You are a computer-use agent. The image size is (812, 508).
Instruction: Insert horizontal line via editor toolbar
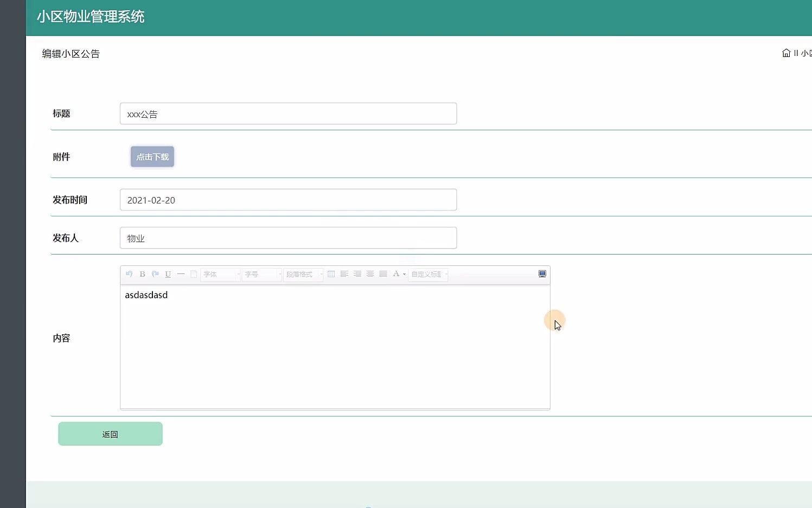point(181,274)
